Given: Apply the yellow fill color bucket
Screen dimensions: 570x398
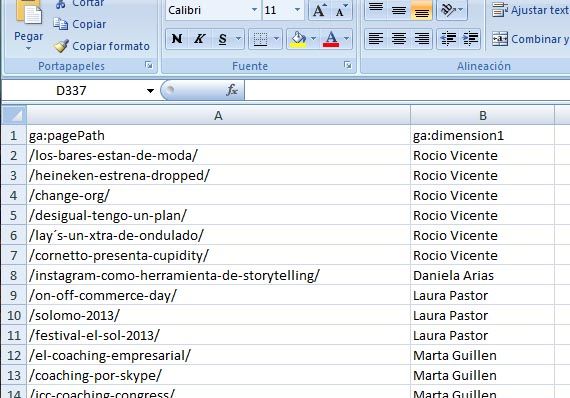Looking at the screenshot, I should click(298, 39).
